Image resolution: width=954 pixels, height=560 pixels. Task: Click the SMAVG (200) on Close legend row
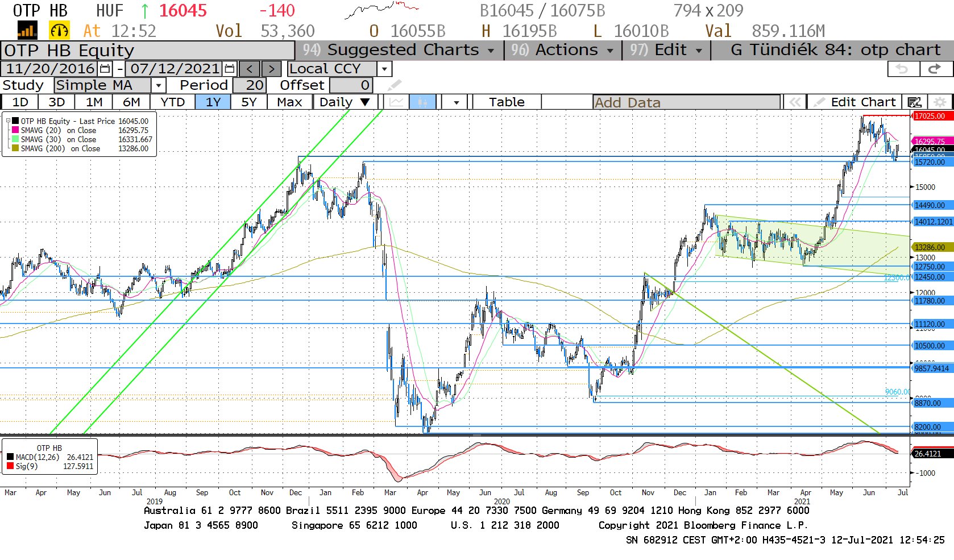[x=81, y=148]
